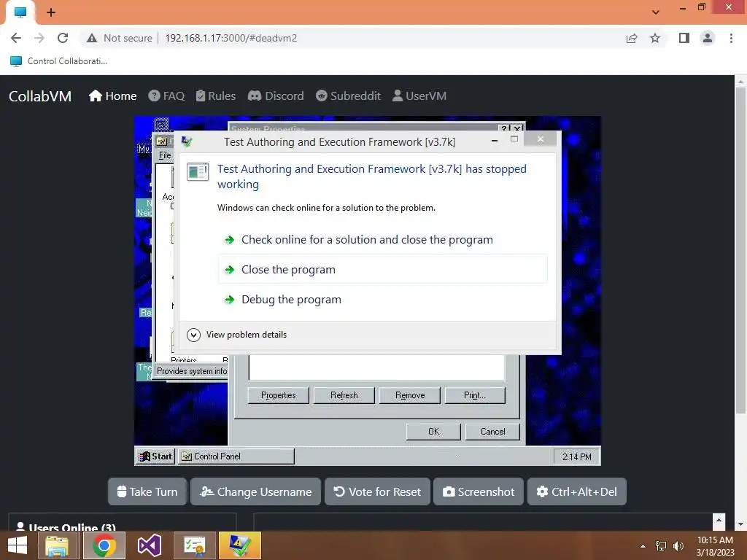Screen dimensions: 747x560
Task: Click the crashed program icon in dialog
Action: pyautogui.click(x=197, y=171)
